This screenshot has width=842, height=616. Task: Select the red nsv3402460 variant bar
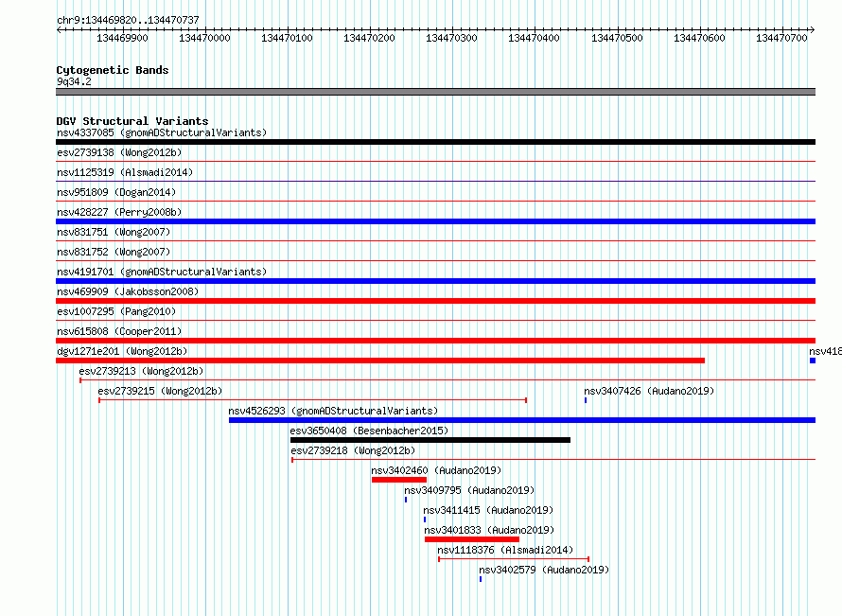[399, 480]
